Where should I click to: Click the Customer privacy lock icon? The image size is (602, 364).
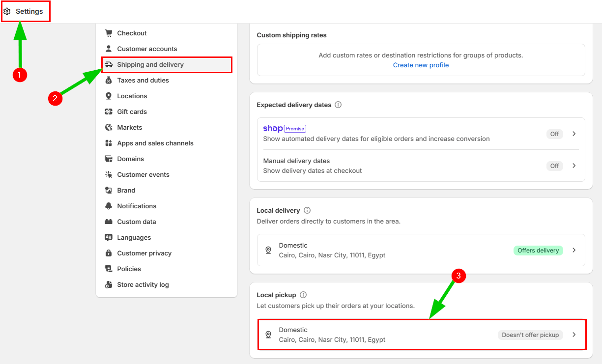point(109,253)
